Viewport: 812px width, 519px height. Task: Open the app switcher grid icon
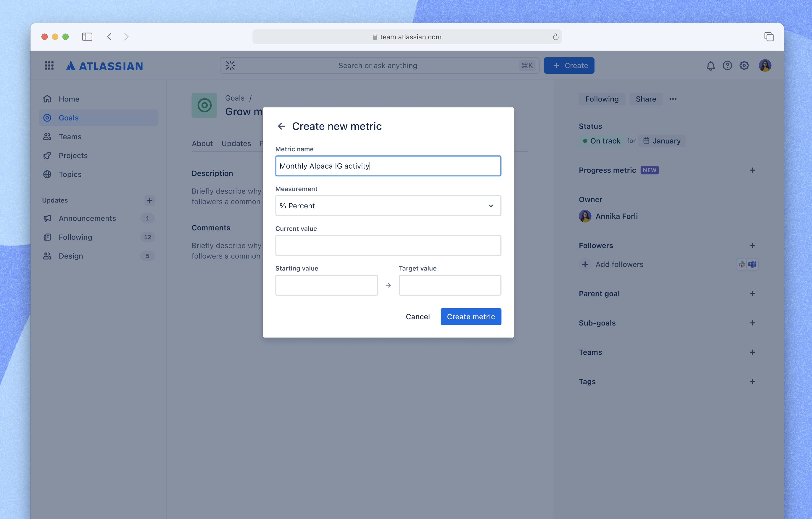49,65
